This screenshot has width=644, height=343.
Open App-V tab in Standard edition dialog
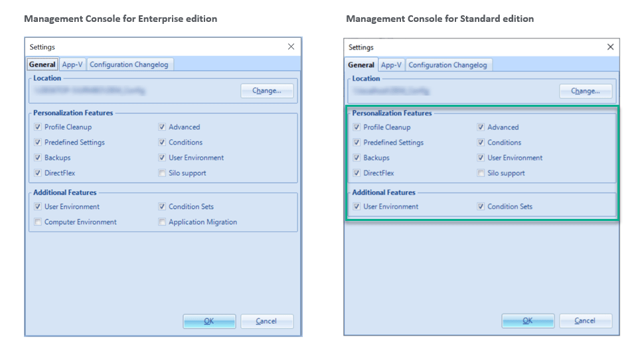[x=391, y=65]
